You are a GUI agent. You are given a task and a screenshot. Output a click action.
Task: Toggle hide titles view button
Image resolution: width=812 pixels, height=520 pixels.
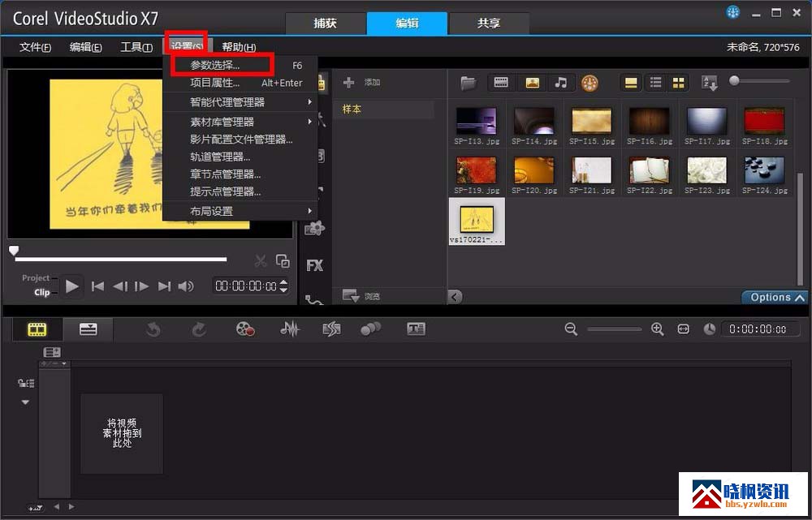631,83
